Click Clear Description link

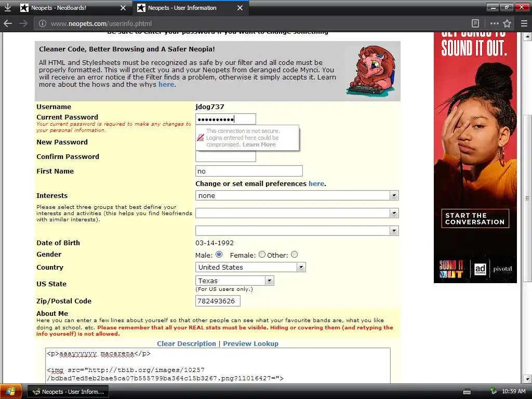point(187,344)
